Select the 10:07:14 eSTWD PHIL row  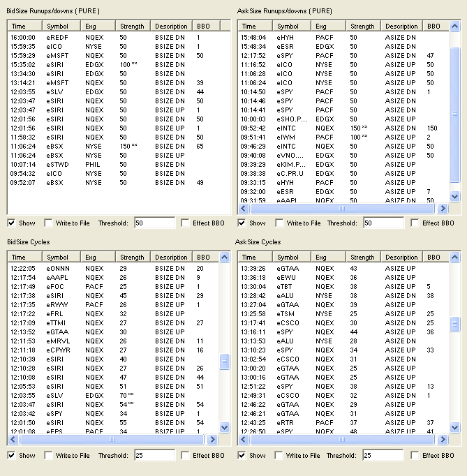(119, 165)
